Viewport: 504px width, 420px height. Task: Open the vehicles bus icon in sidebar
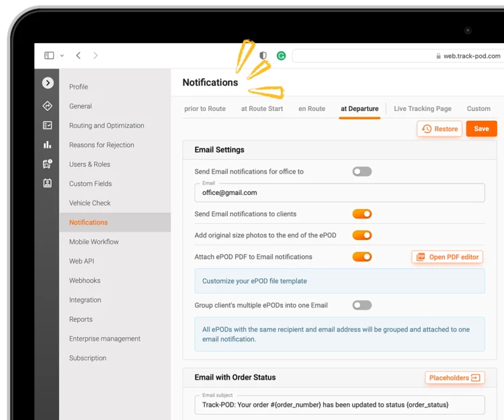(x=47, y=164)
